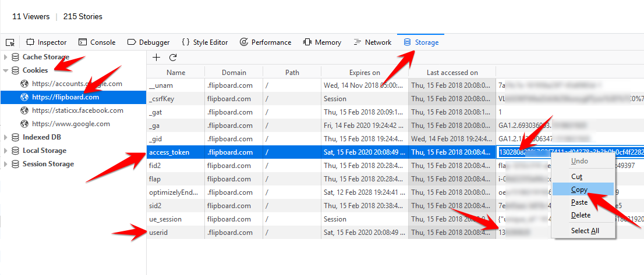Sort by Last accessed on header
644x275 pixels.
tap(452, 73)
